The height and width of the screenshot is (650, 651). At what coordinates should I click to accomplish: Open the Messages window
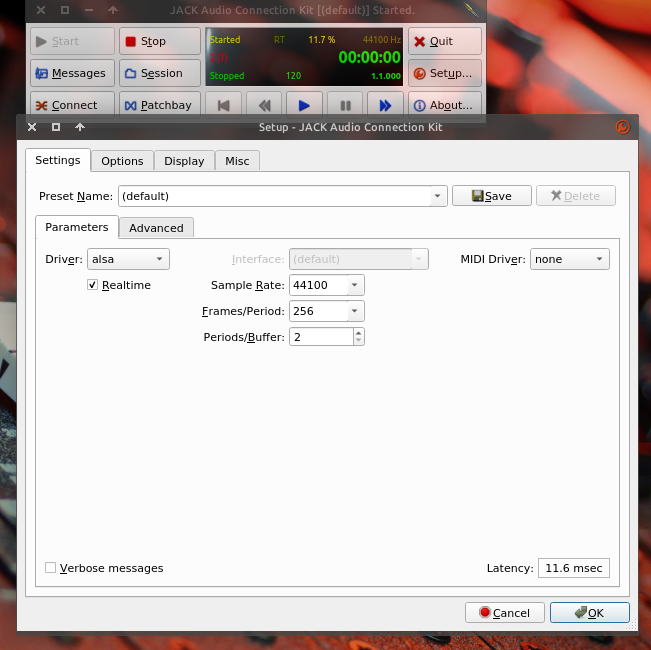(x=70, y=73)
